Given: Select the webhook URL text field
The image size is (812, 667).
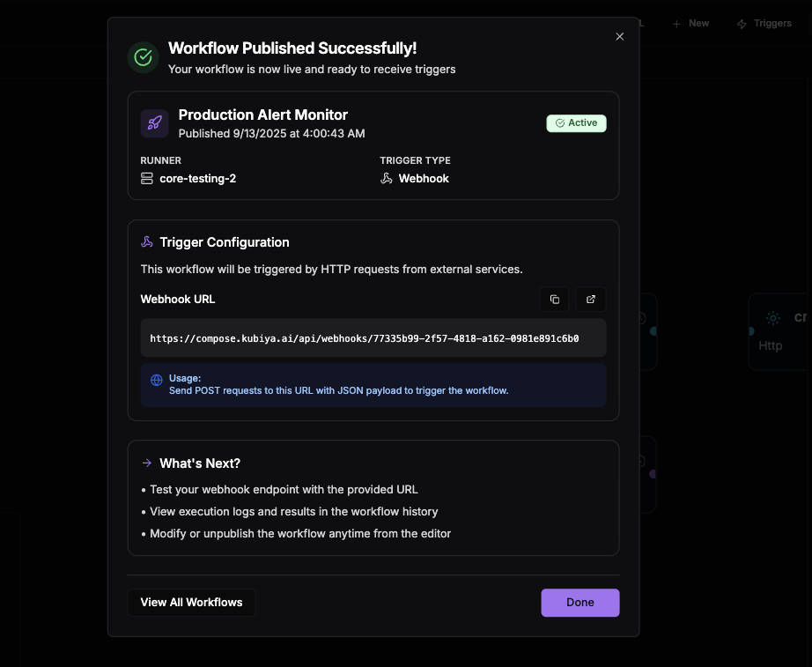Looking at the screenshot, I should pyautogui.click(x=373, y=337).
